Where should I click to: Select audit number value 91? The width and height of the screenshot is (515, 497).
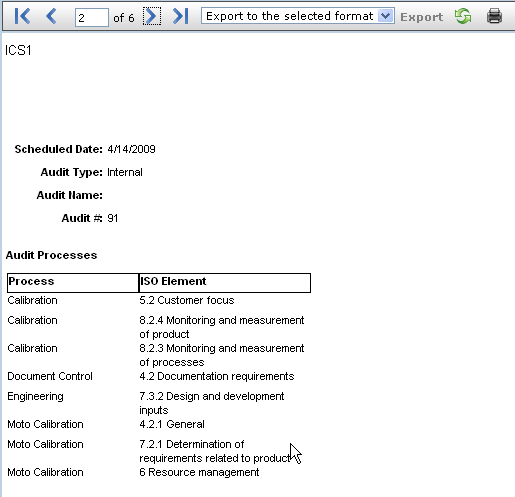tap(113, 218)
